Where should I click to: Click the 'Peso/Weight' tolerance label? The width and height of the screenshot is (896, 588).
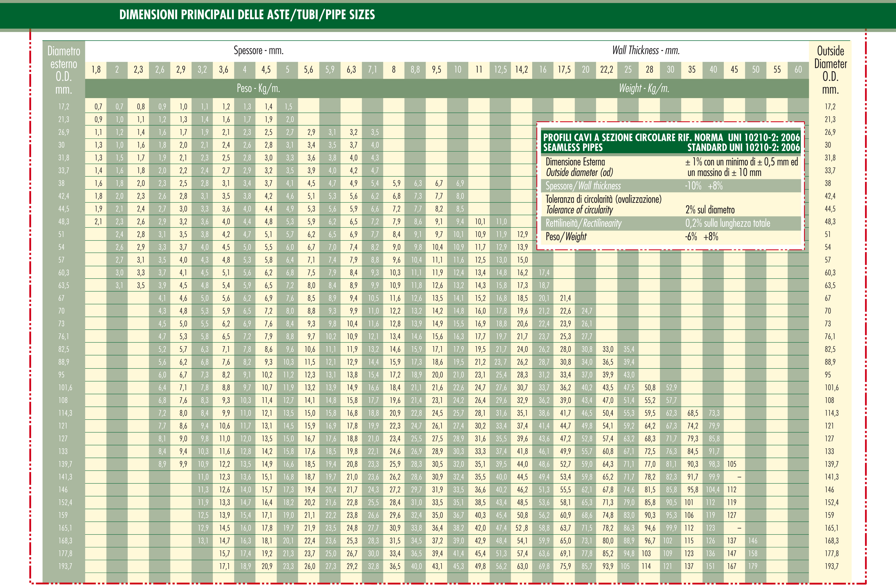[x=566, y=237]
